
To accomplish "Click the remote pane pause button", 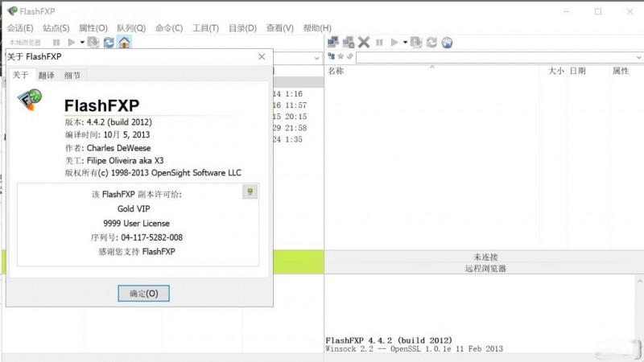I will [x=379, y=43].
